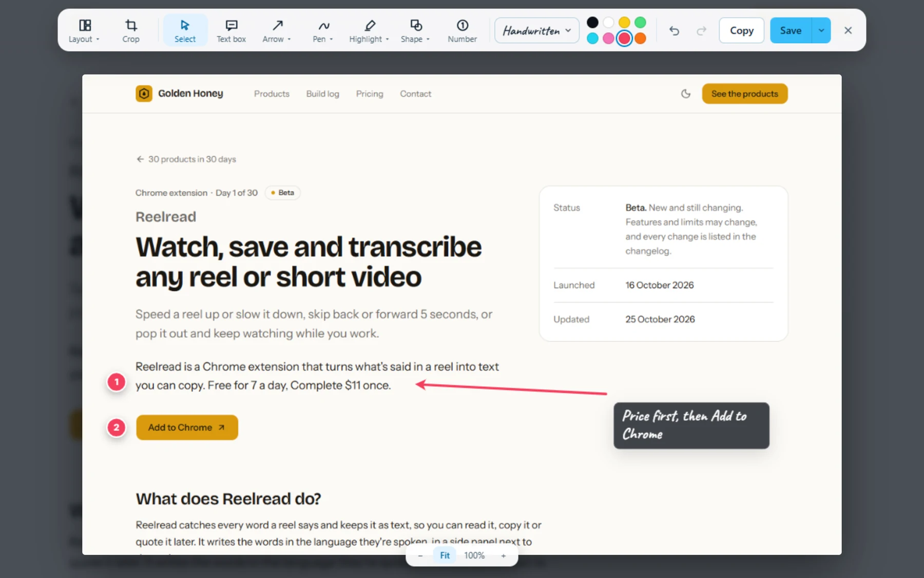Click the Status label in info card
The width and height of the screenshot is (924, 578).
pyautogui.click(x=566, y=208)
